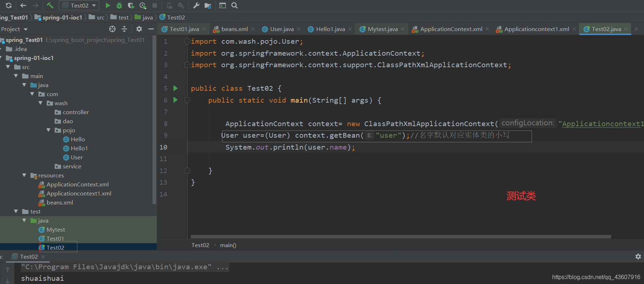The height and width of the screenshot is (284, 644).
Task: Click the Stop square icon
Action: click(x=155, y=5)
